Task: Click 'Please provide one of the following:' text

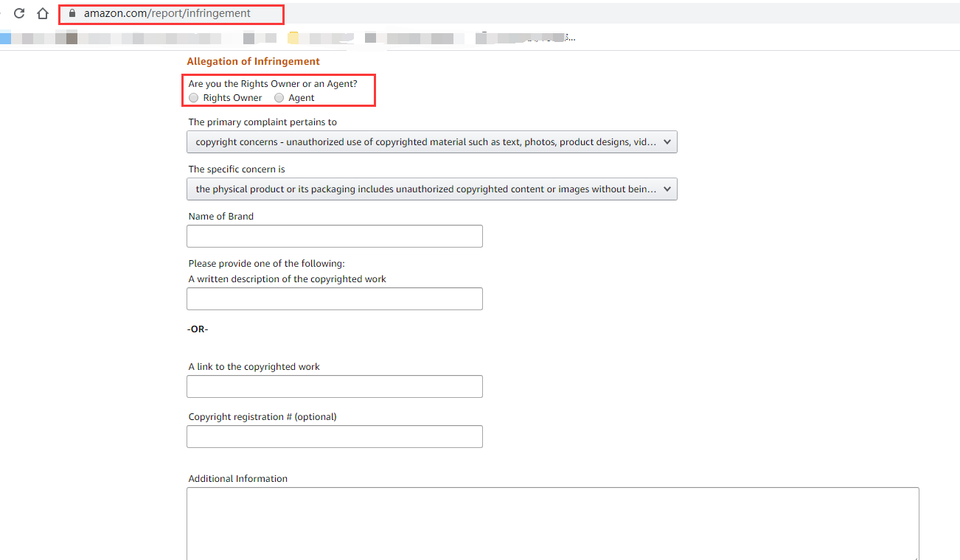Action: (x=267, y=264)
